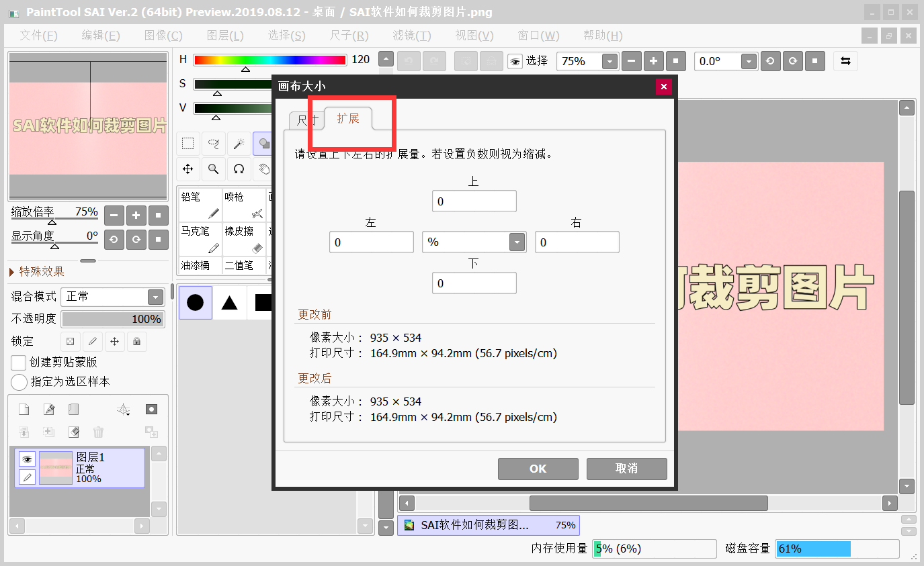The height and width of the screenshot is (566, 924).
Task: Open the 75% zoom level dropdown
Action: point(609,61)
